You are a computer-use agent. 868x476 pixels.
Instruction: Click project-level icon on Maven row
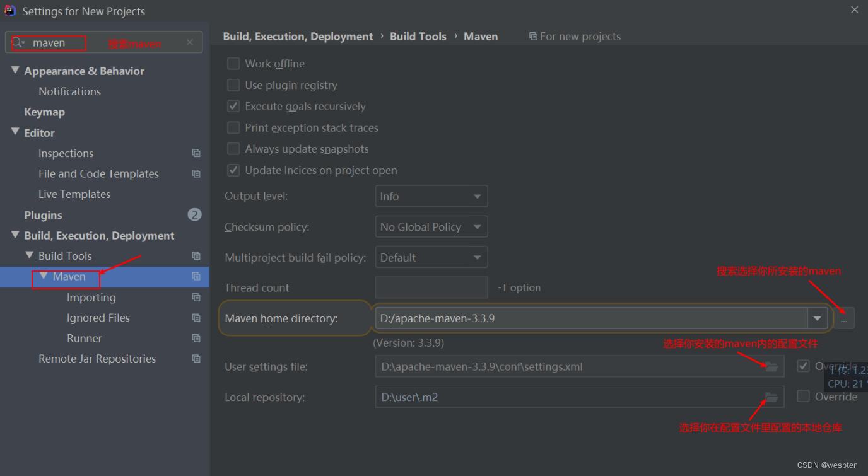click(196, 277)
